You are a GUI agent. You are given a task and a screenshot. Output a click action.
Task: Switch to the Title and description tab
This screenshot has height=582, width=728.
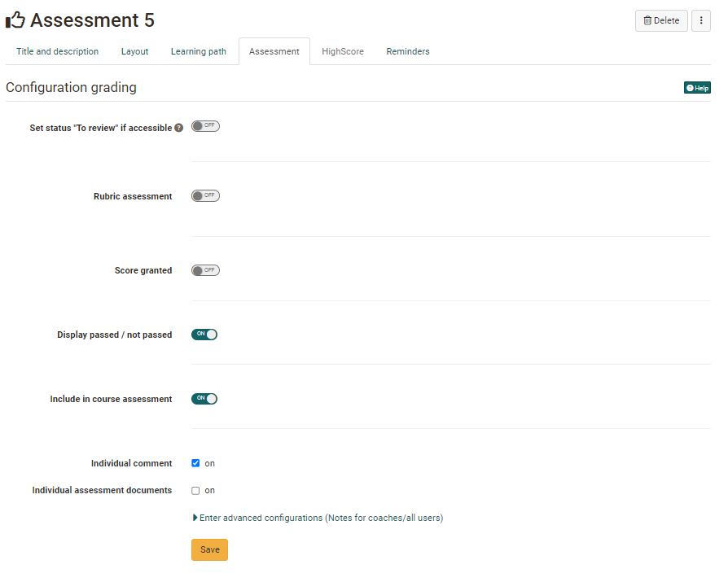pos(57,51)
